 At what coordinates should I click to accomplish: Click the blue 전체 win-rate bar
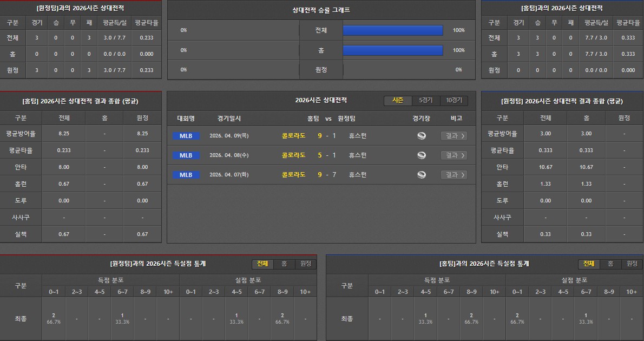tap(393, 30)
